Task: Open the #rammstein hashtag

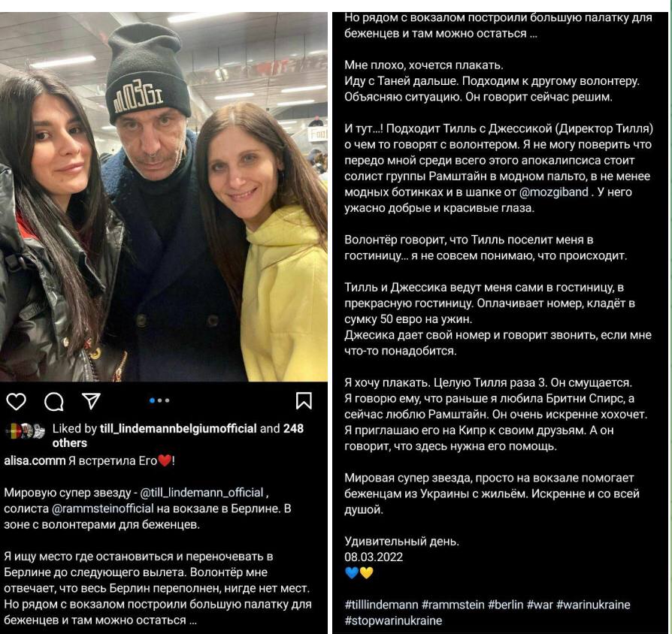Action: (x=453, y=605)
